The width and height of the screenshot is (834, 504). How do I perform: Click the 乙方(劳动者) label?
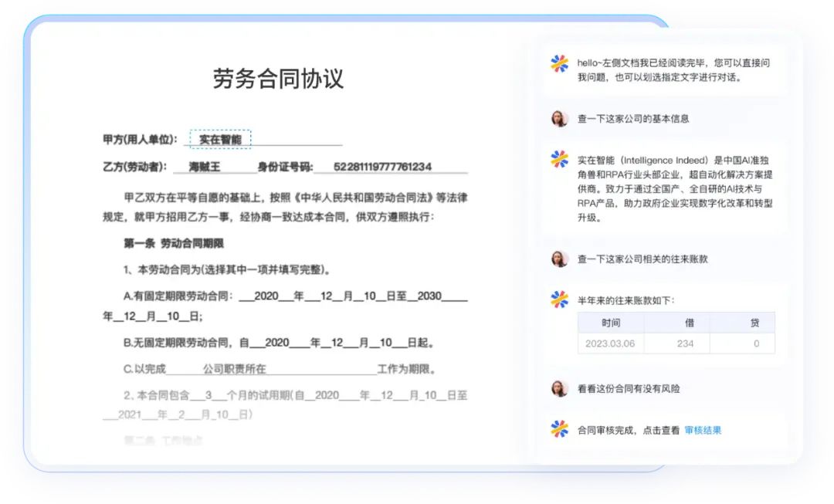134,167
